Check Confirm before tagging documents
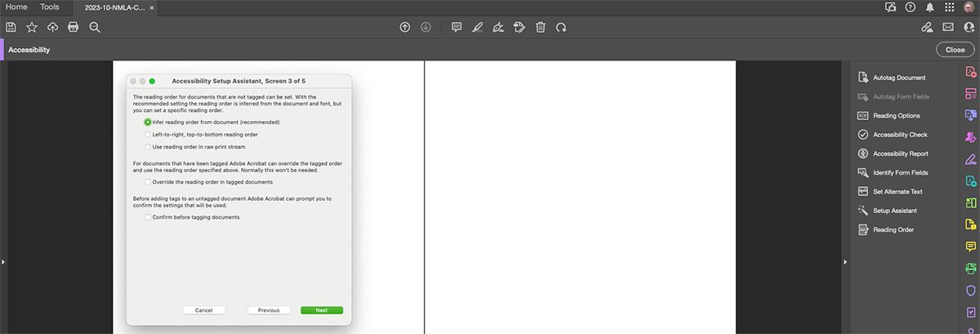980x334 pixels. pyautogui.click(x=148, y=217)
